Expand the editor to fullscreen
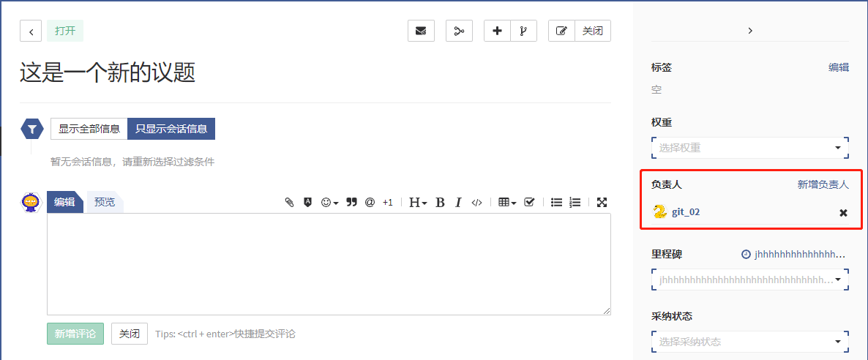The width and height of the screenshot is (868, 360). point(602,203)
